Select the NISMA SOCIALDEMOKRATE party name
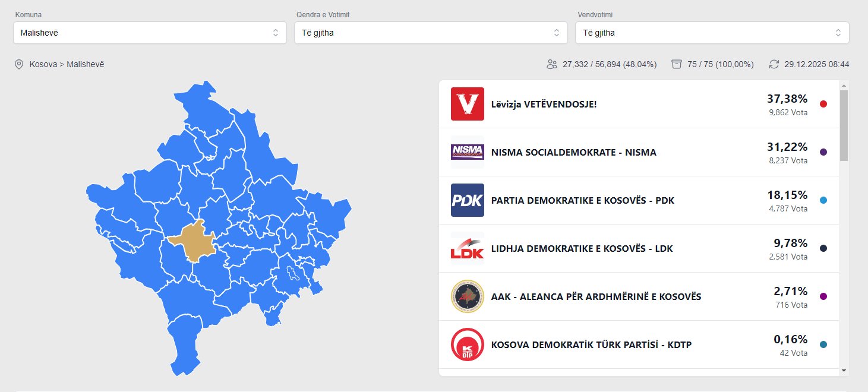The width and height of the screenshot is (868, 392). point(573,152)
